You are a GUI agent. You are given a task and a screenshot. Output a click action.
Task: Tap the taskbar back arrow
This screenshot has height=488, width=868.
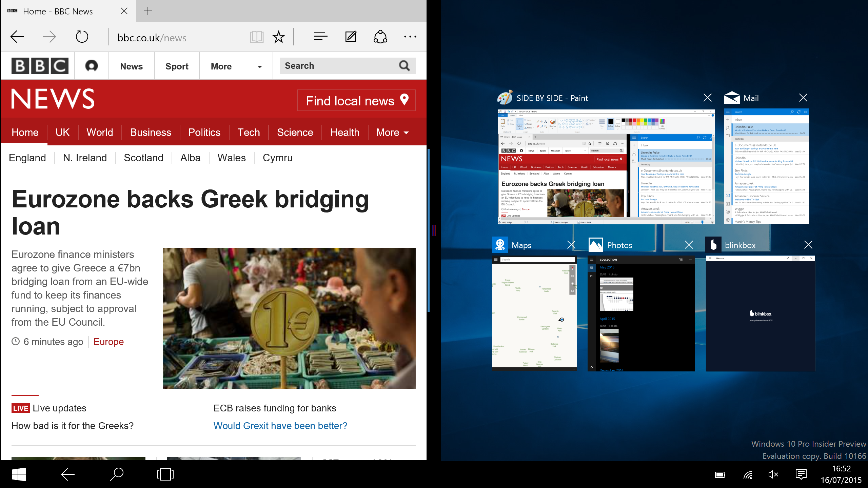click(68, 474)
